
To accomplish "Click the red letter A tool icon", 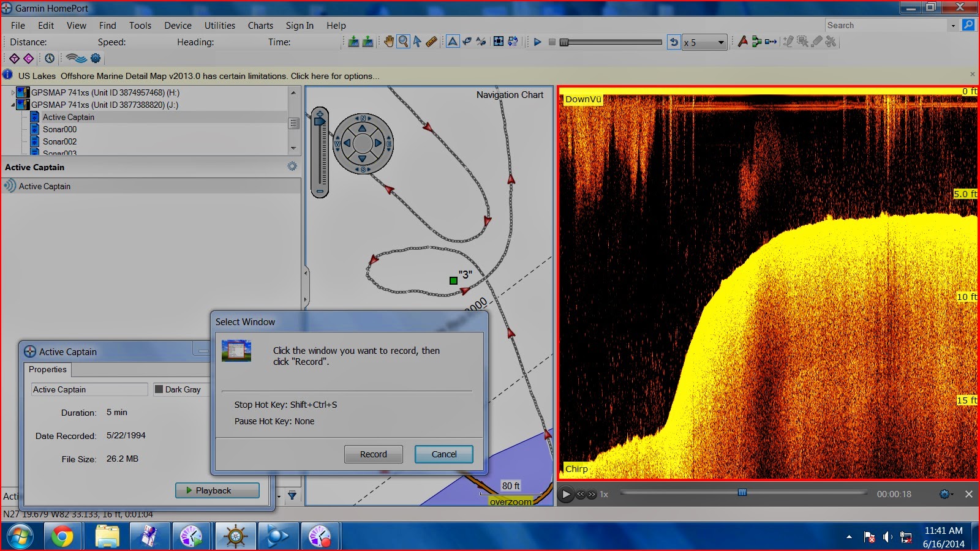I will click(743, 42).
